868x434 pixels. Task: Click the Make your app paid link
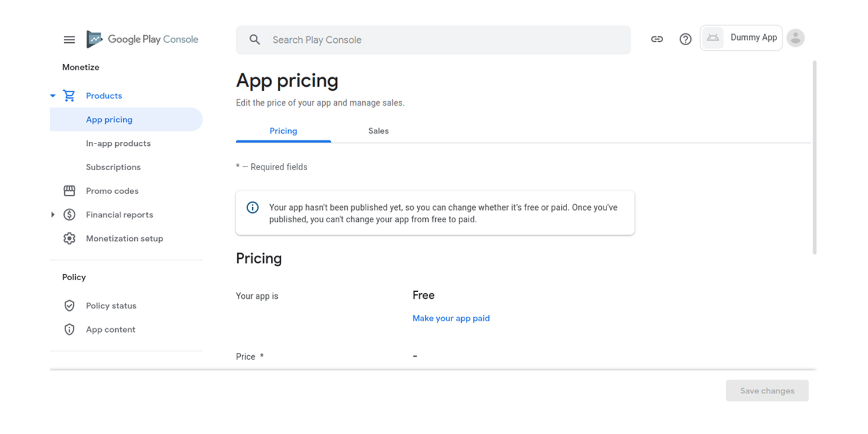(451, 318)
